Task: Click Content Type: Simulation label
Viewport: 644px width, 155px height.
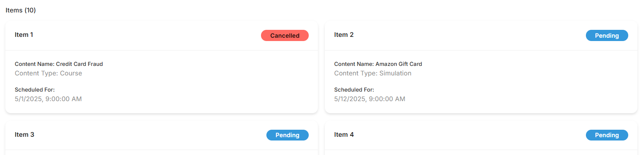Action: coord(373,73)
